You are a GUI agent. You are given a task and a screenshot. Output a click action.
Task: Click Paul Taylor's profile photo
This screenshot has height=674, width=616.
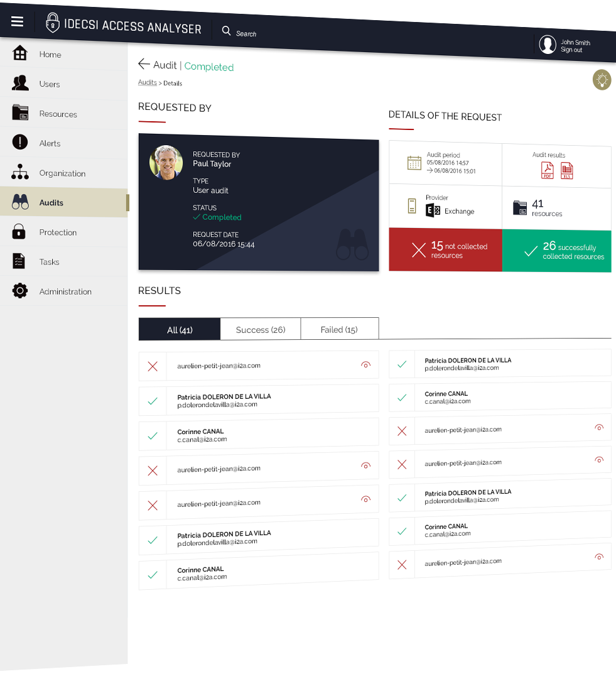point(166,163)
